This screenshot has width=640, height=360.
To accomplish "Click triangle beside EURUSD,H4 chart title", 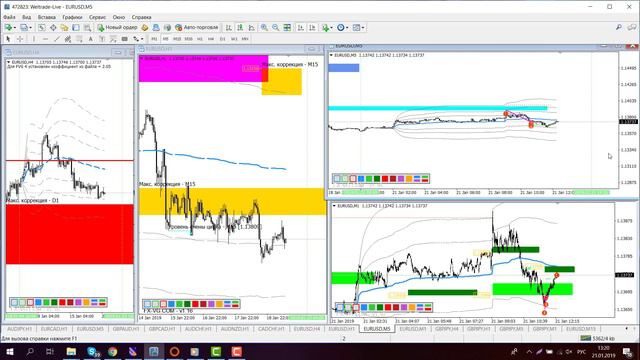I will point(9,62).
